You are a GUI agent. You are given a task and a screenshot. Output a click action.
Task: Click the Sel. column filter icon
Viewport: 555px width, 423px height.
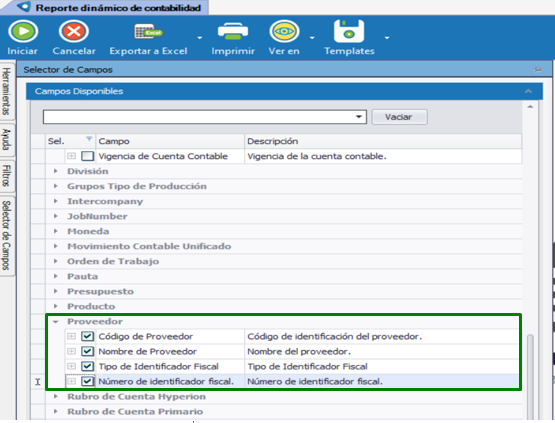(89, 138)
